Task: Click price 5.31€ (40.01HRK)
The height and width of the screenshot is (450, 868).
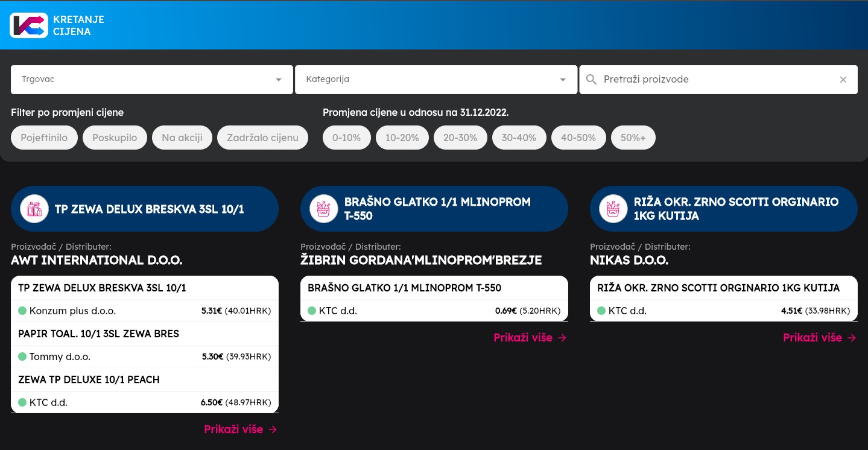Action: pos(236,311)
